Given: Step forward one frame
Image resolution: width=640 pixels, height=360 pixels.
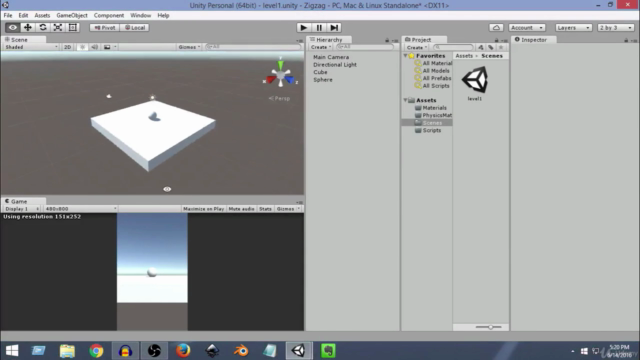Looking at the screenshot, I should click(x=334, y=27).
